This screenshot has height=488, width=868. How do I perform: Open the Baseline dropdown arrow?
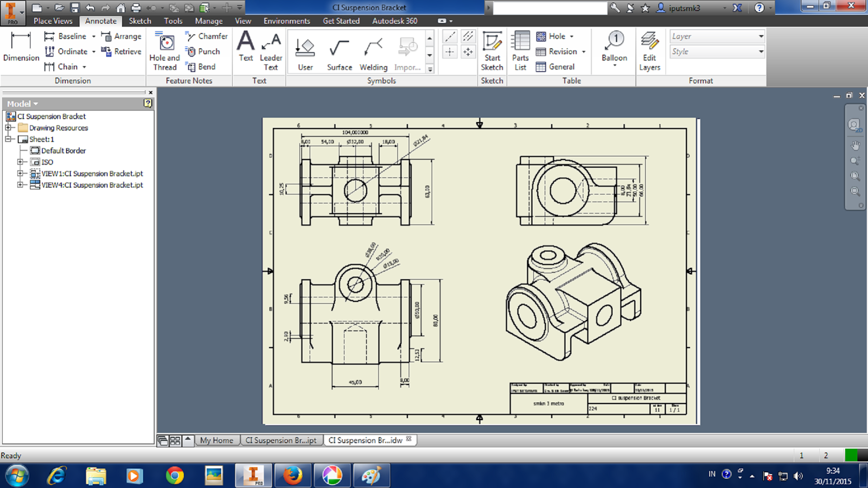click(x=94, y=36)
